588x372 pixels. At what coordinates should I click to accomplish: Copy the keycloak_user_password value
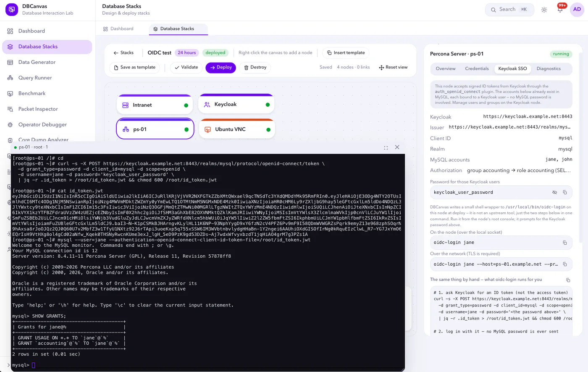pyautogui.click(x=565, y=193)
